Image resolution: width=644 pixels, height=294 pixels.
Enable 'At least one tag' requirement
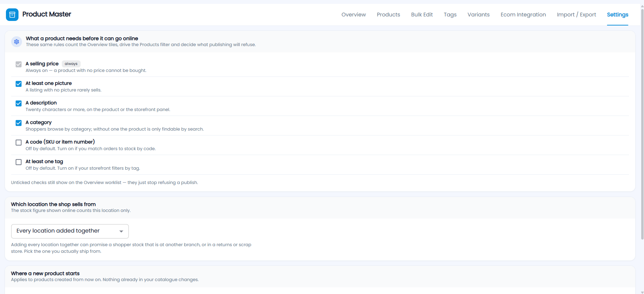click(x=18, y=162)
